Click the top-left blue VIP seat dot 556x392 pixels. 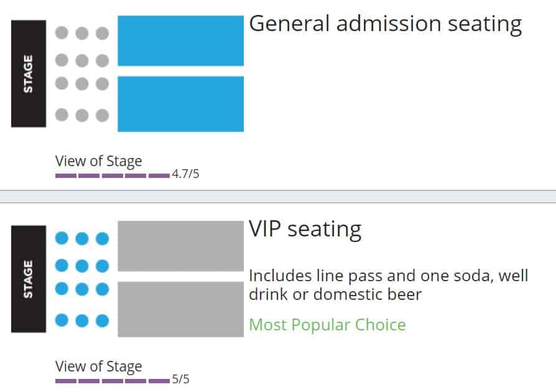tap(62, 238)
